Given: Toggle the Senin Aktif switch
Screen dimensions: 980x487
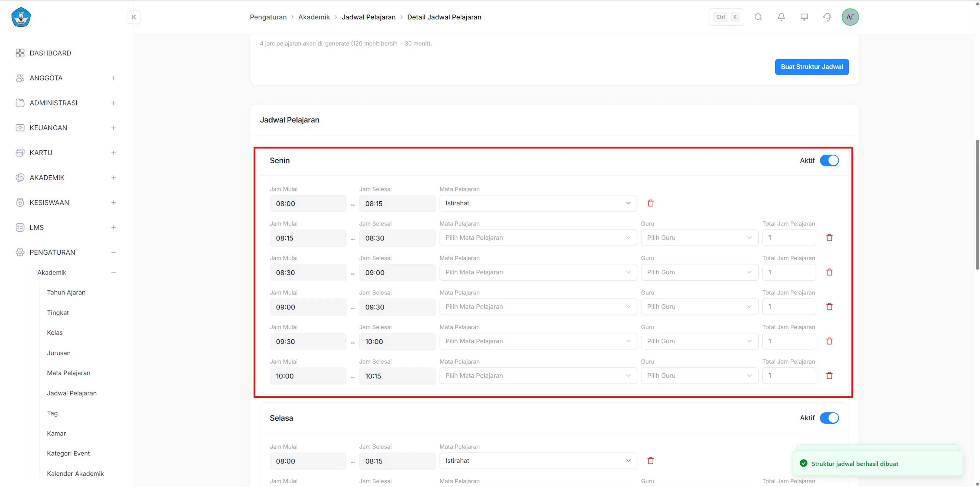Looking at the screenshot, I should [x=829, y=160].
